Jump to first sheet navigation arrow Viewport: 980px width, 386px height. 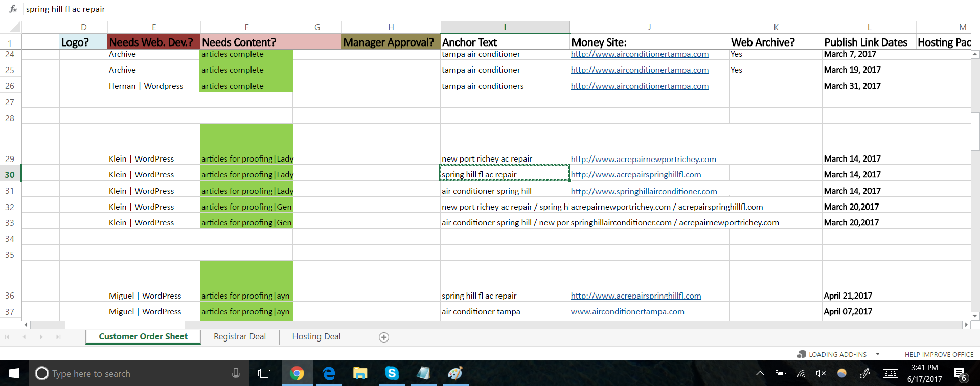pyautogui.click(x=7, y=337)
